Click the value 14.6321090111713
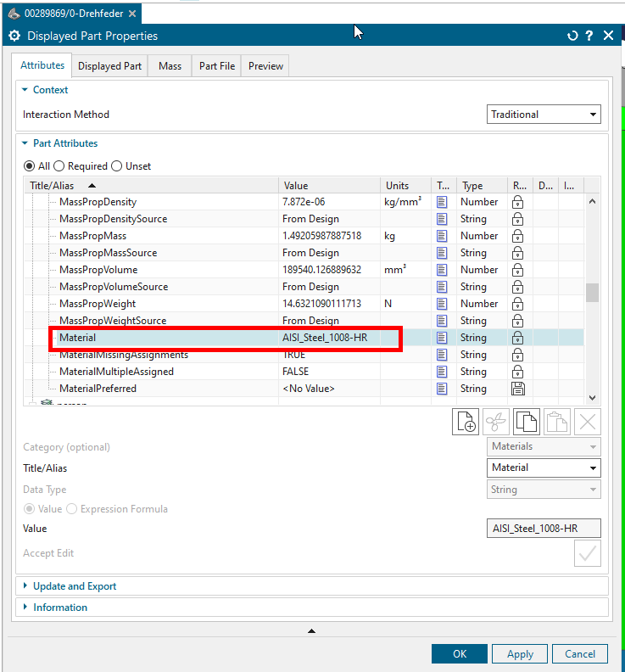Viewport: 625px width, 672px height. pyautogui.click(x=321, y=304)
